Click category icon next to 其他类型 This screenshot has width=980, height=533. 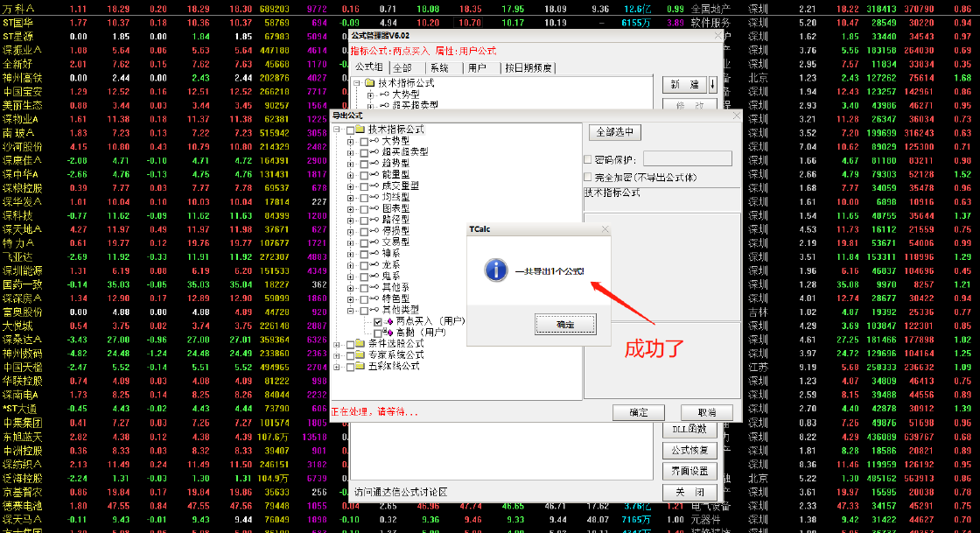[374, 310]
